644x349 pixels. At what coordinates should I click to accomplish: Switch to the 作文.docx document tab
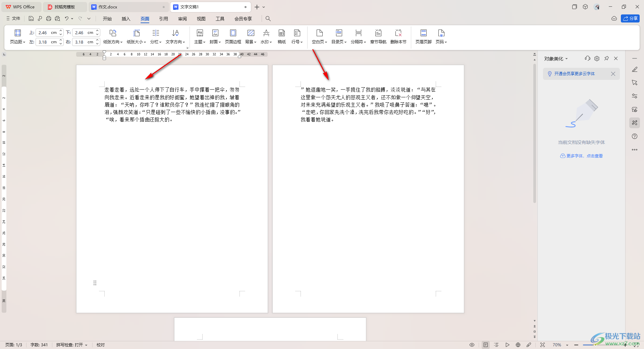(128, 7)
